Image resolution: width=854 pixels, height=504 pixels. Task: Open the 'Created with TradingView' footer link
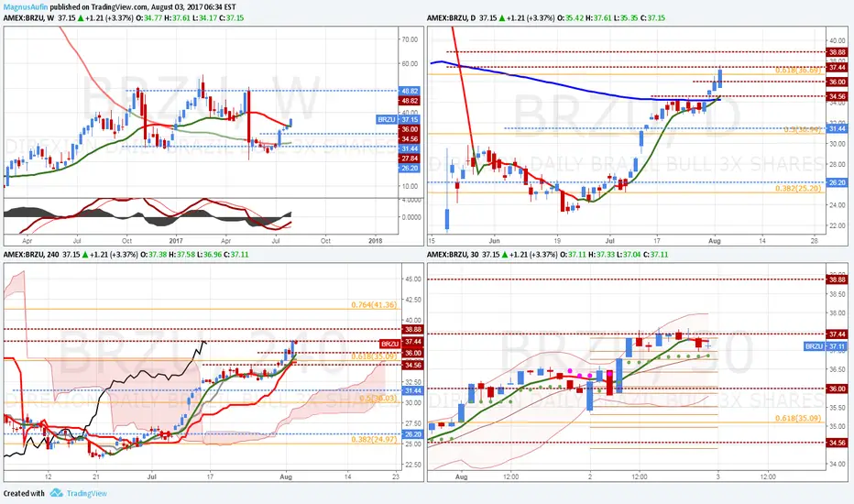click(55, 493)
